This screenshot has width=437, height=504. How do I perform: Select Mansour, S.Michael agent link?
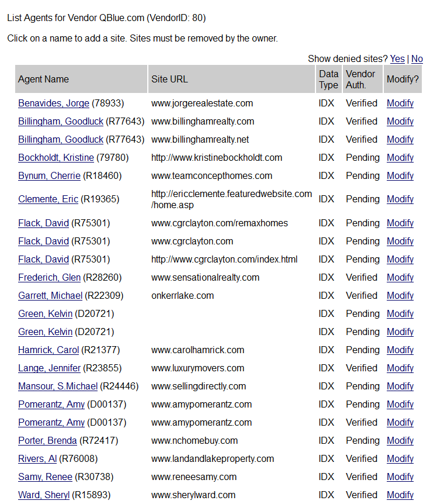click(x=58, y=386)
